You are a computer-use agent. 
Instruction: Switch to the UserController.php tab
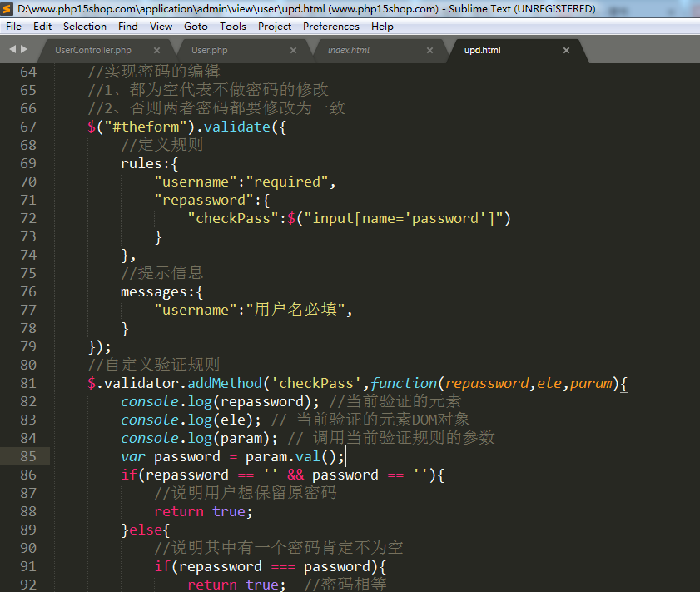(x=92, y=51)
